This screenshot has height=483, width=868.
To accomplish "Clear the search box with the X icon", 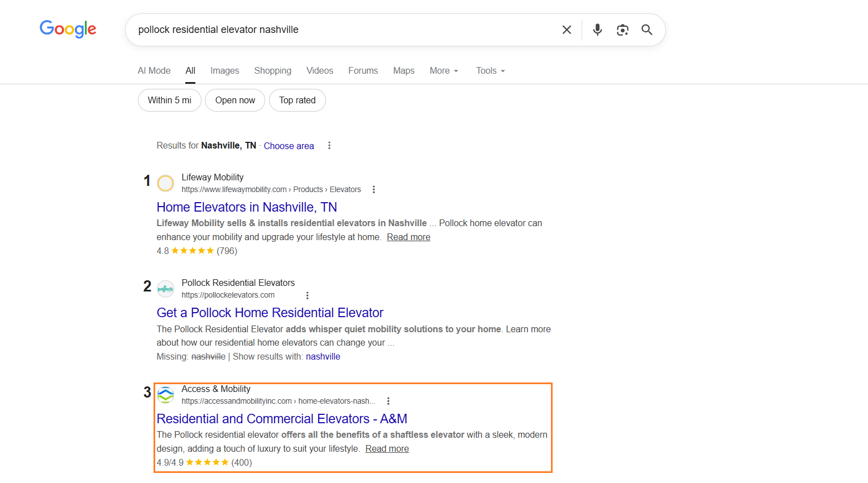I will 567,30.
